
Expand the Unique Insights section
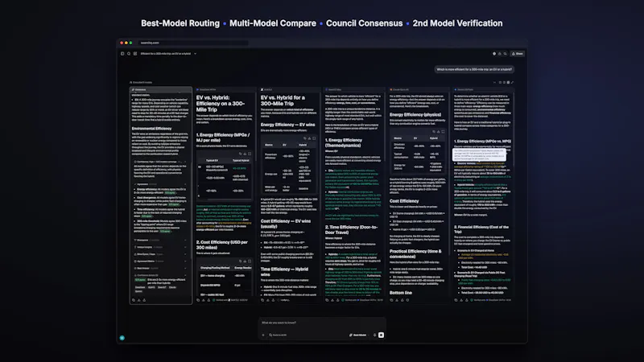tap(185, 247)
